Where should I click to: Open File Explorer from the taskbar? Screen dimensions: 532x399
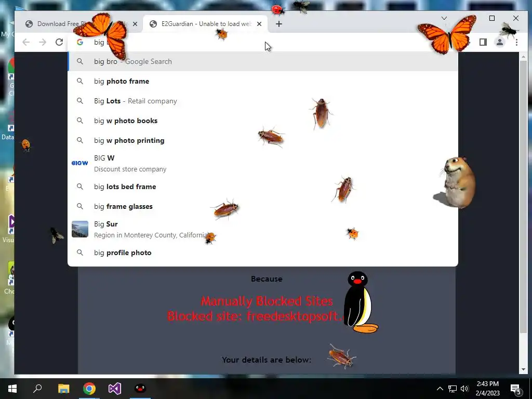coord(63,389)
